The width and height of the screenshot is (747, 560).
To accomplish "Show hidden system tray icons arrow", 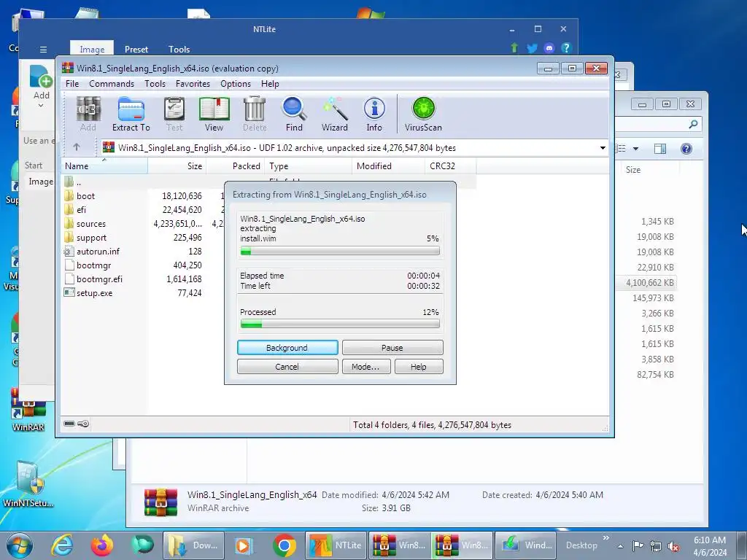I will [620, 546].
